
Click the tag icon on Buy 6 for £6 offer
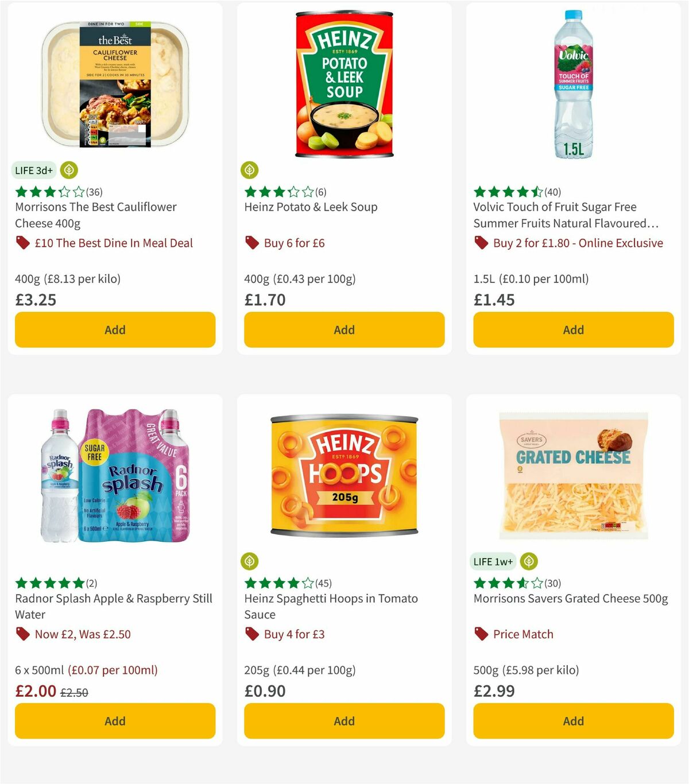click(251, 243)
